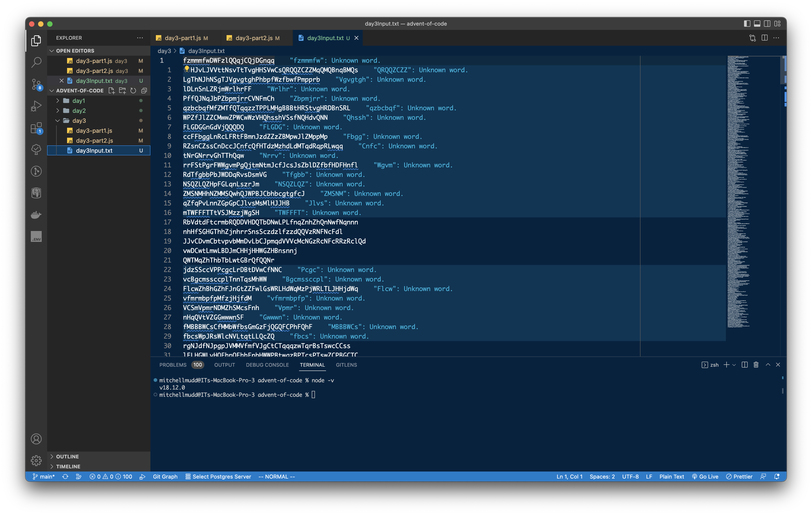Toggle the panel visibility layout icon
812x515 pixels.
[757, 24]
